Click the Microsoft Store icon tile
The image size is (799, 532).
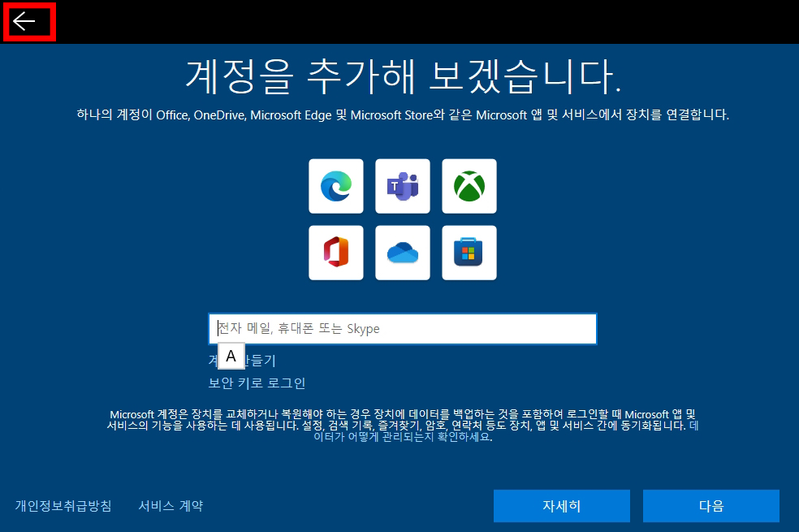click(x=469, y=253)
